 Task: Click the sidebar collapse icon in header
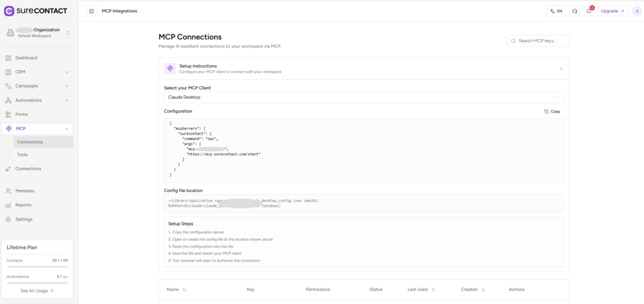[92, 11]
